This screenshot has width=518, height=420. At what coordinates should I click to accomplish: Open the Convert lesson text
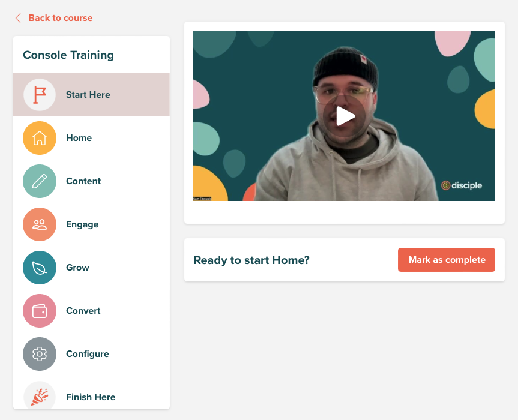[83, 311]
